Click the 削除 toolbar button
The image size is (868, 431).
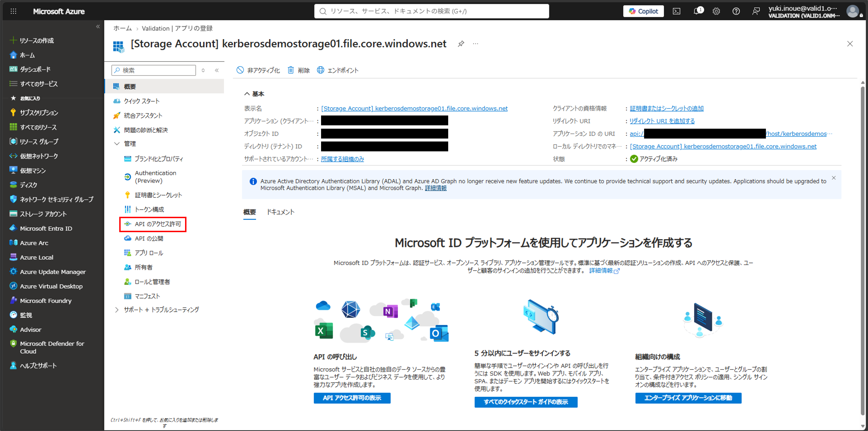pyautogui.click(x=299, y=70)
